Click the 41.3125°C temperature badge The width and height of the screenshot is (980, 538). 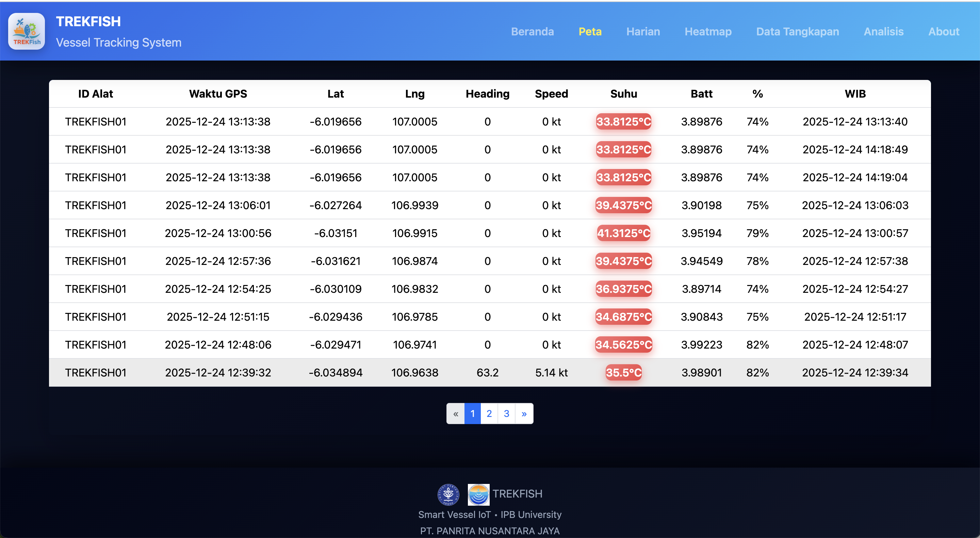[623, 233]
